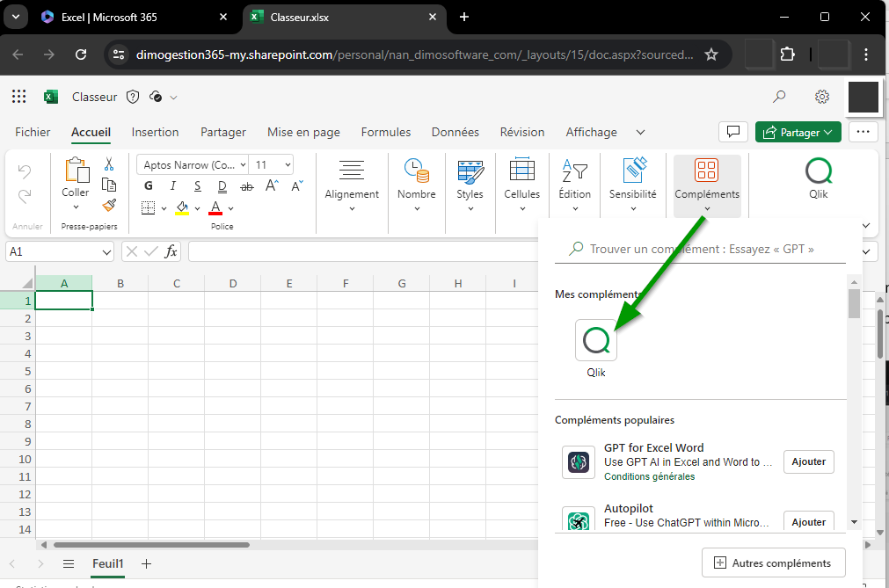Launch Qlik from the ribbon
The width and height of the screenshot is (889, 588).
(818, 178)
